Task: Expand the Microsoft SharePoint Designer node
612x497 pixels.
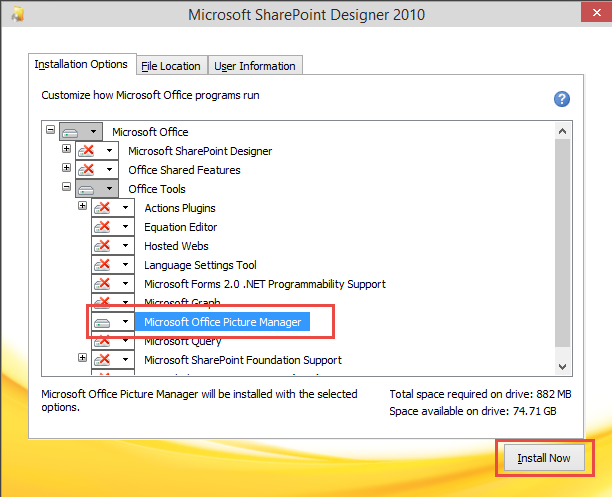Action: pyautogui.click(x=66, y=150)
